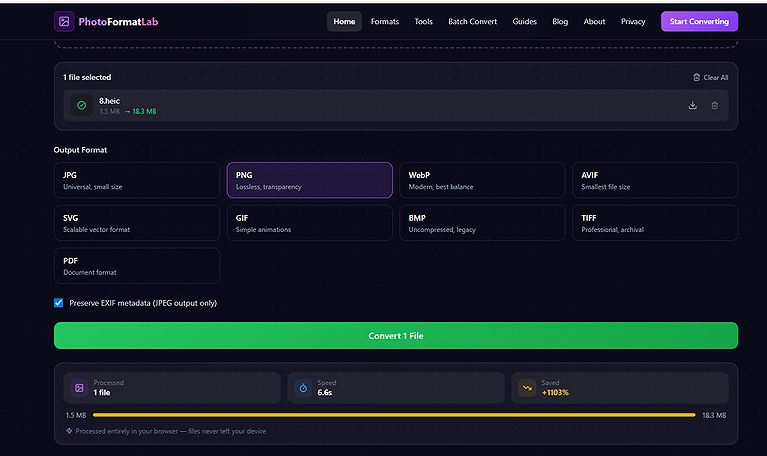This screenshot has width=767, height=456.
Task: Click the '→ 18.3 MB' converted size
Action: coord(140,112)
